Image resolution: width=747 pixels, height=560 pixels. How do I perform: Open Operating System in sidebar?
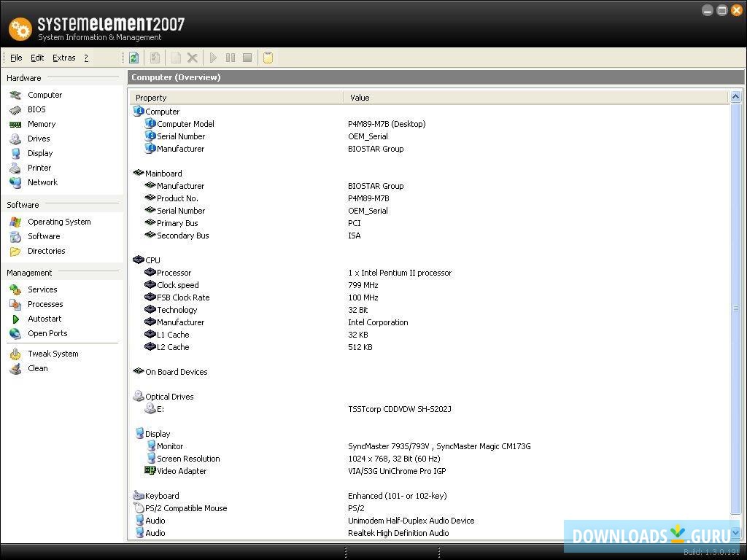59,222
